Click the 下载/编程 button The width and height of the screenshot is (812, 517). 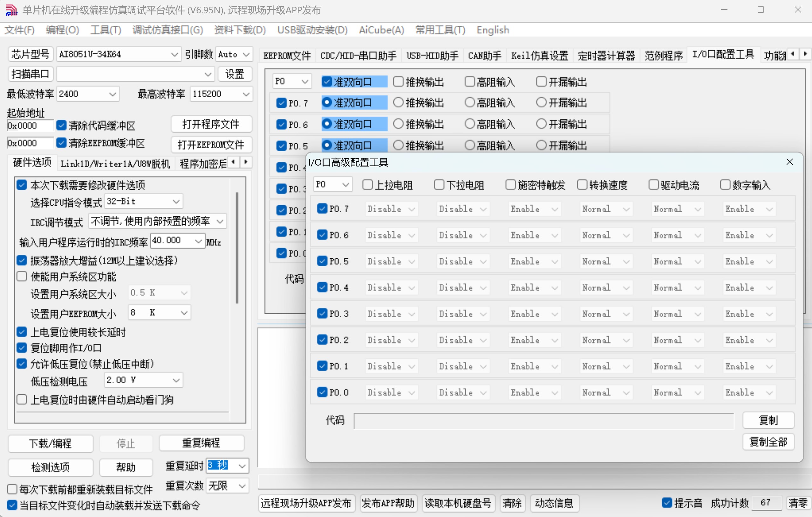50,443
